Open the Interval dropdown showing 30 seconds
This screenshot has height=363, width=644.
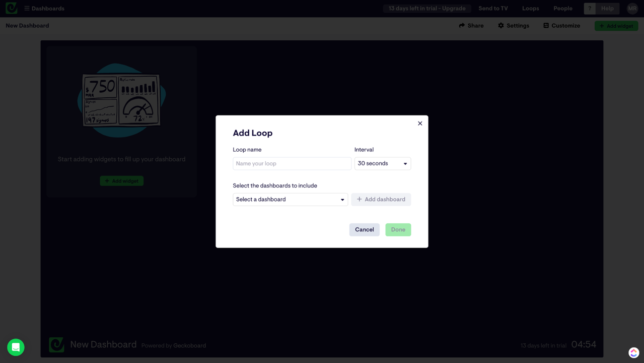coord(382,163)
